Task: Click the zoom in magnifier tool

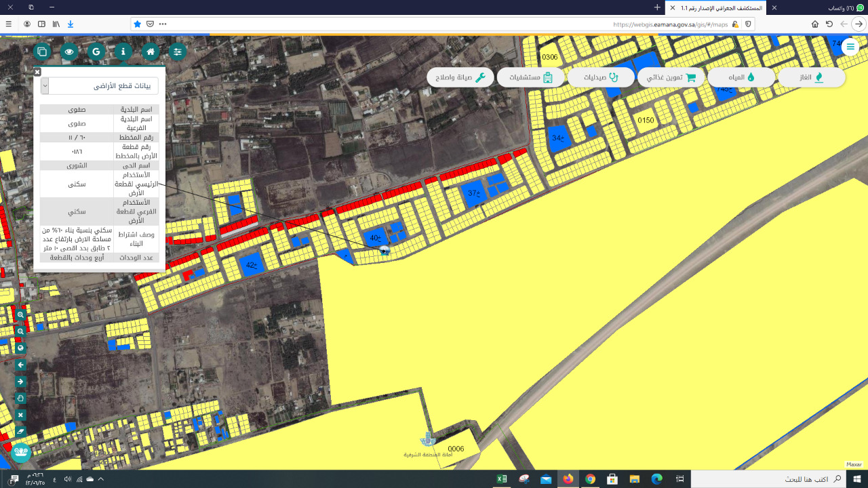Action: click(21, 314)
